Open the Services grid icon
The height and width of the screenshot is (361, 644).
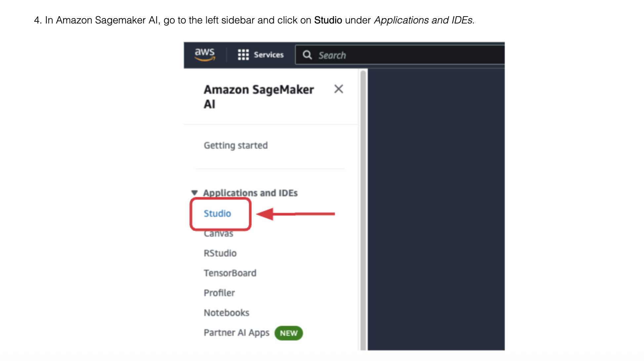243,55
